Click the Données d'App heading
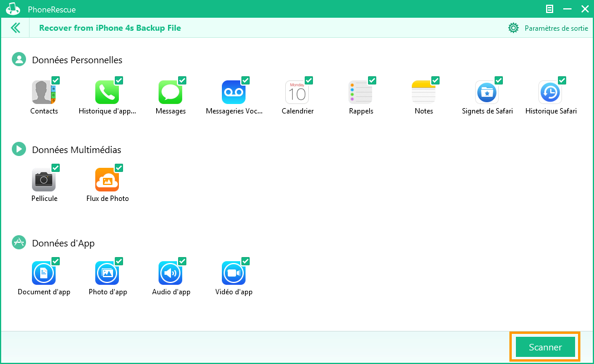The width and height of the screenshot is (594, 364). click(x=63, y=243)
